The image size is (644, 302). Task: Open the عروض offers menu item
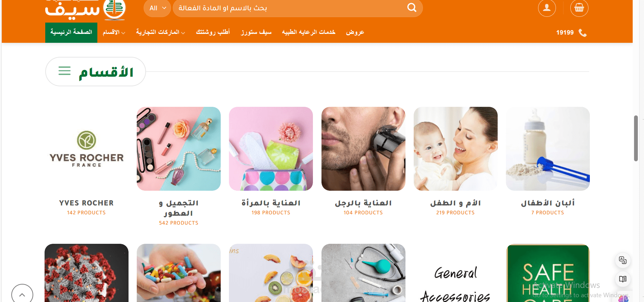355,32
